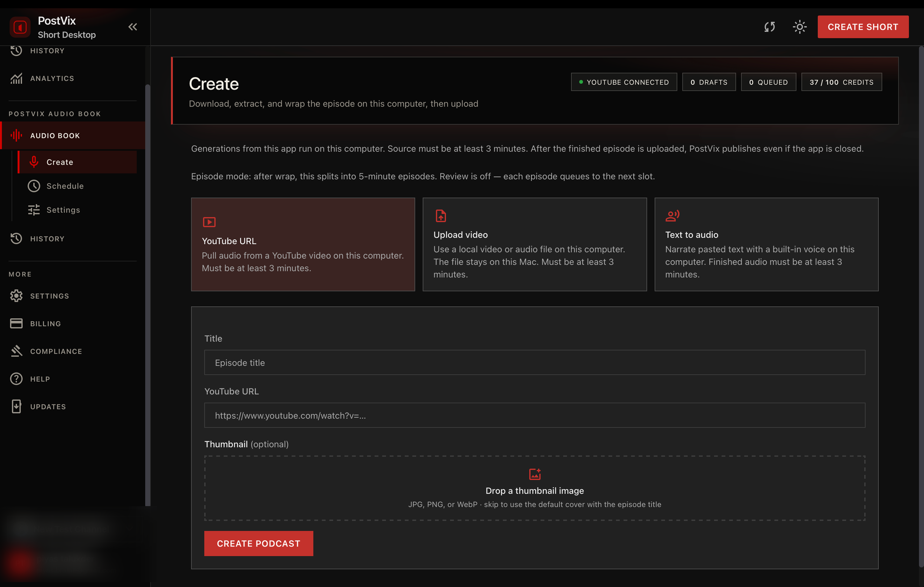Click the "Title" field label
The image size is (924, 587).
click(x=213, y=339)
